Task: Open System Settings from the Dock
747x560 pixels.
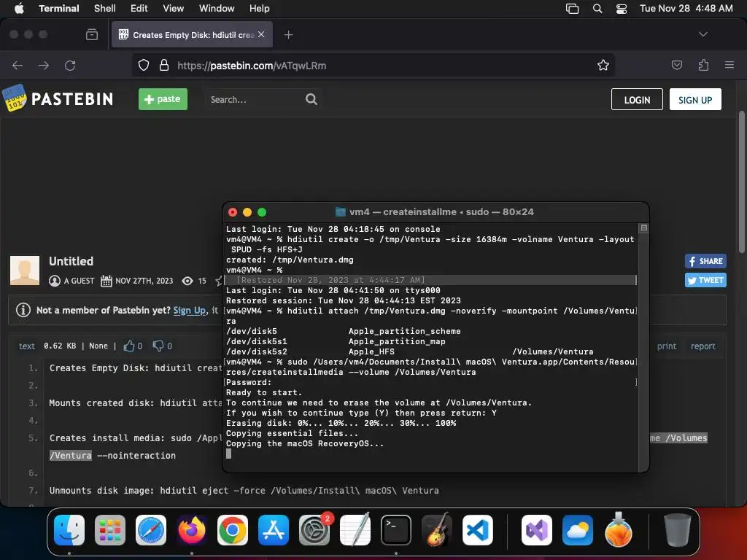Action: 314,529
